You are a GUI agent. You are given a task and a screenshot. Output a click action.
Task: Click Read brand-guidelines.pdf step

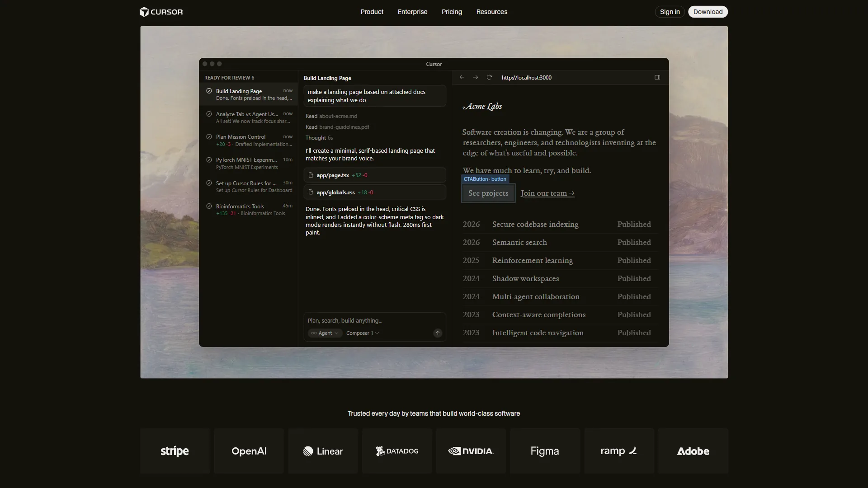click(x=337, y=127)
